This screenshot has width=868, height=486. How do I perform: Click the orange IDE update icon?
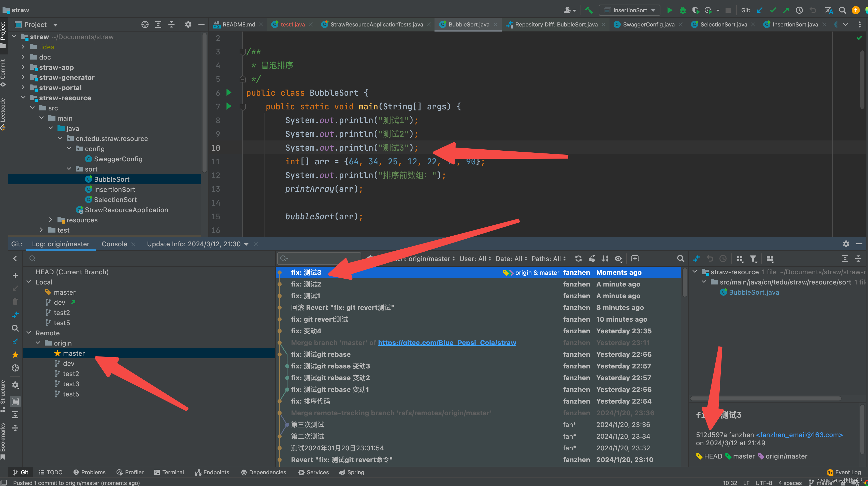(856, 10)
